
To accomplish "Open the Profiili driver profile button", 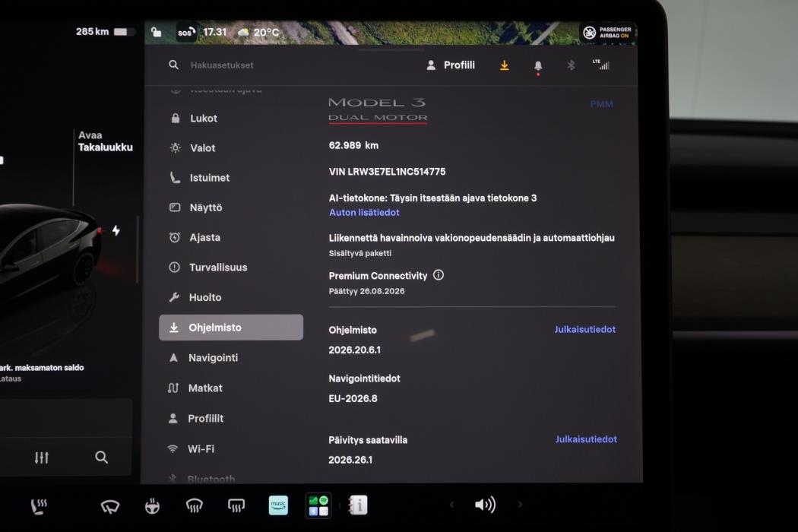I will click(x=451, y=65).
